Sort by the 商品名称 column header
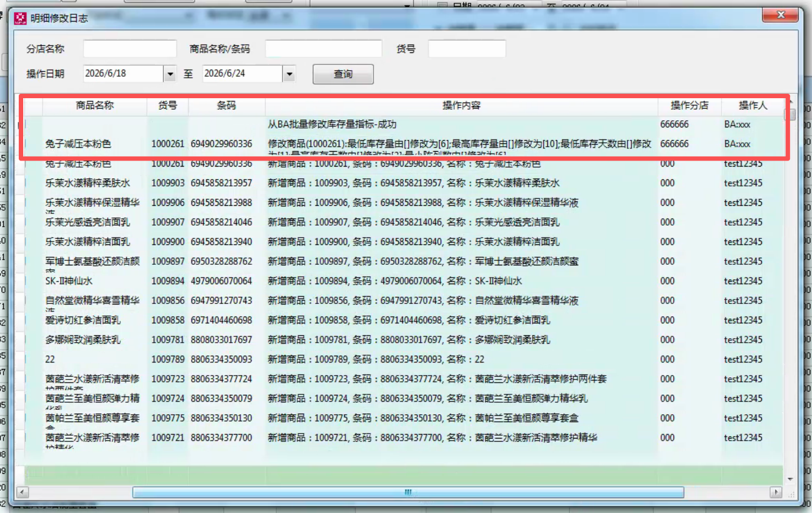 click(x=95, y=105)
